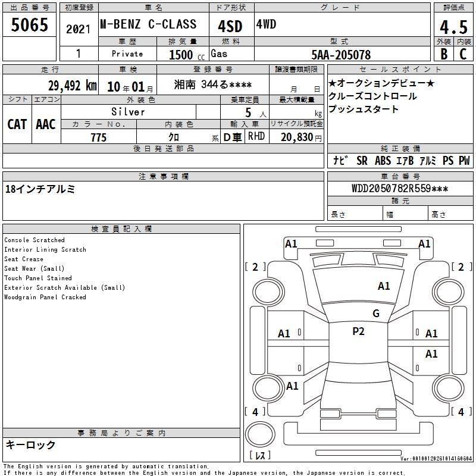Viewport: 476px width, 476px height.
Task: Click the Seat Wear (Small) remark
Action: click(35, 268)
